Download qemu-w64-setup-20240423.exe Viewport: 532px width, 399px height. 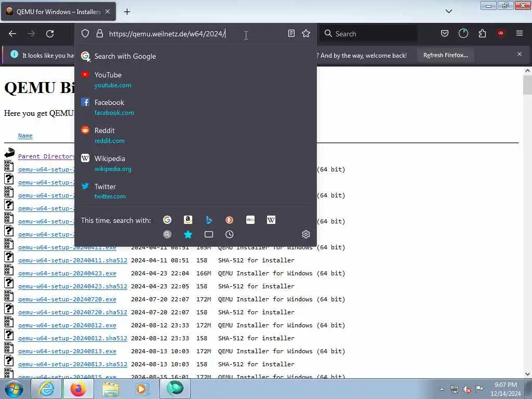tap(67, 273)
